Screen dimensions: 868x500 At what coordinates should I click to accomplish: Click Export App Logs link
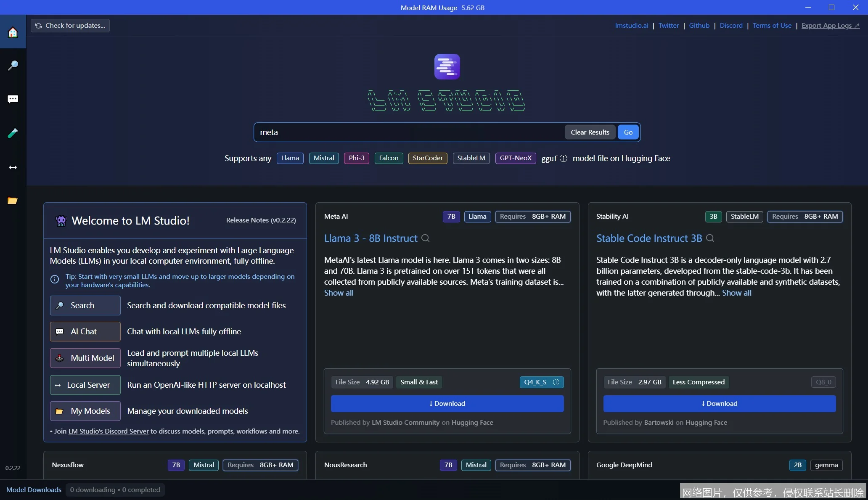[x=831, y=26]
